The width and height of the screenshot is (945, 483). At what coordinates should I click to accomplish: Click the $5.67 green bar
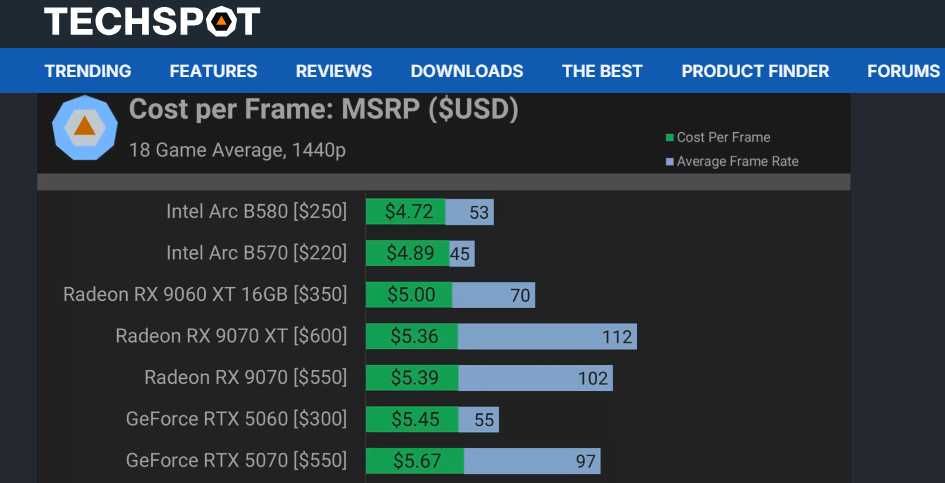coord(415,461)
